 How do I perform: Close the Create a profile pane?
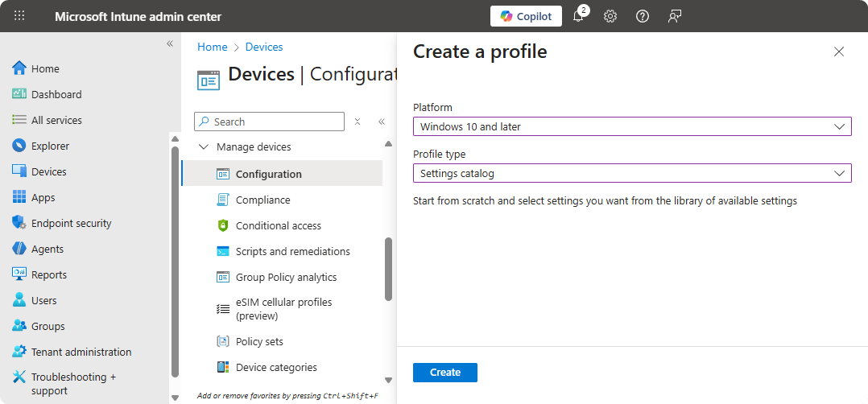839,52
